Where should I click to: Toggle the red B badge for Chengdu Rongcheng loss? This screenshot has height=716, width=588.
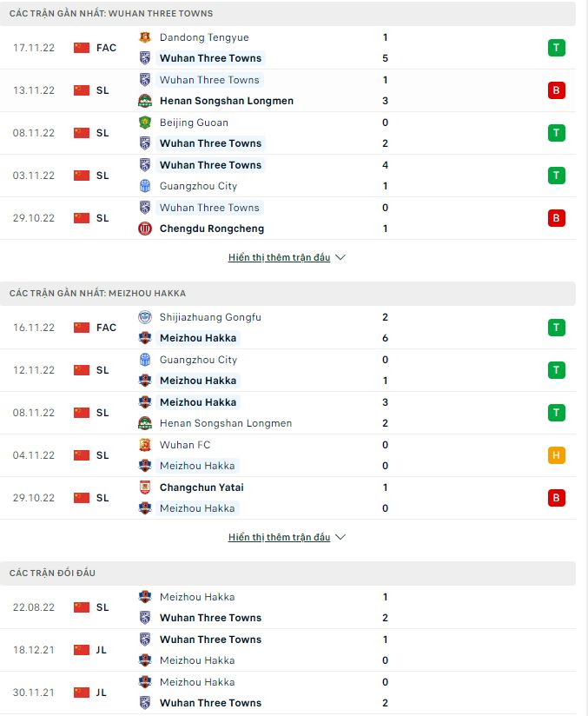click(557, 218)
